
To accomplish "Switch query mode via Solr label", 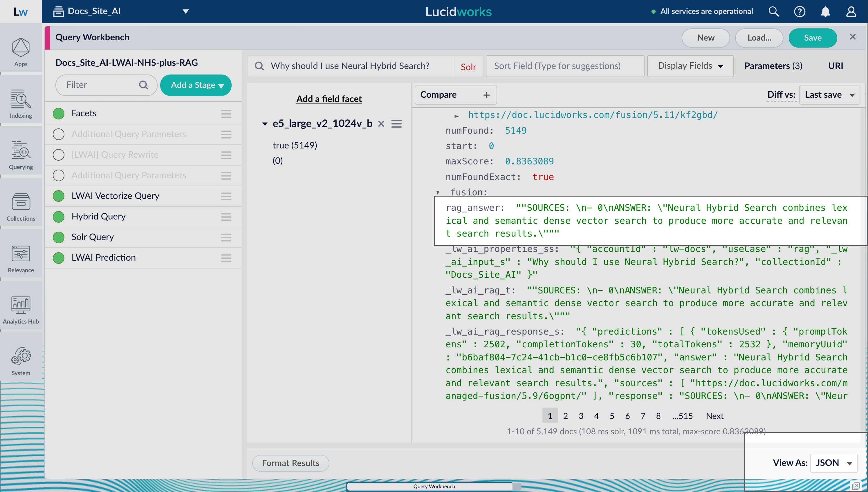I will (468, 67).
